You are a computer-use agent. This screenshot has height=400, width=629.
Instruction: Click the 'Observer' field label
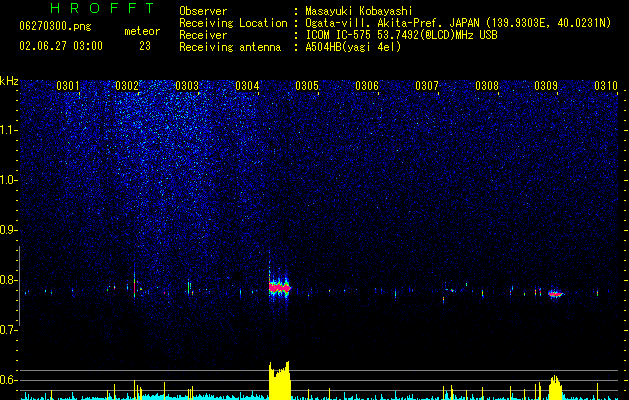click(x=203, y=11)
